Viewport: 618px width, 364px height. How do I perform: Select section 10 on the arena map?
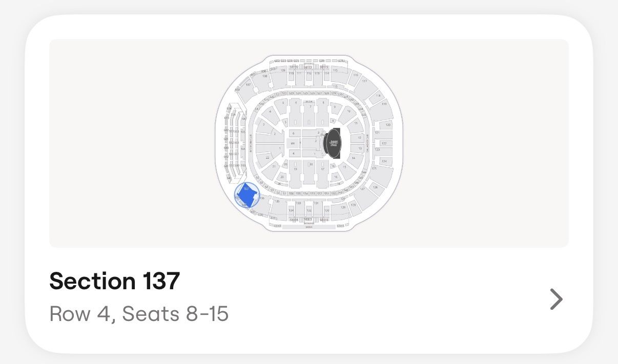[349, 111]
